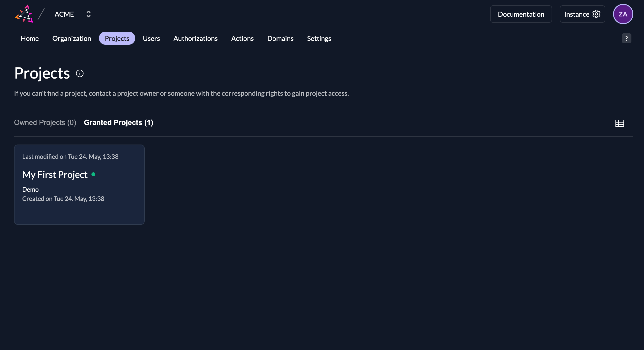The width and height of the screenshot is (644, 350).
Task: Go to the Actions section
Action: [242, 38]
